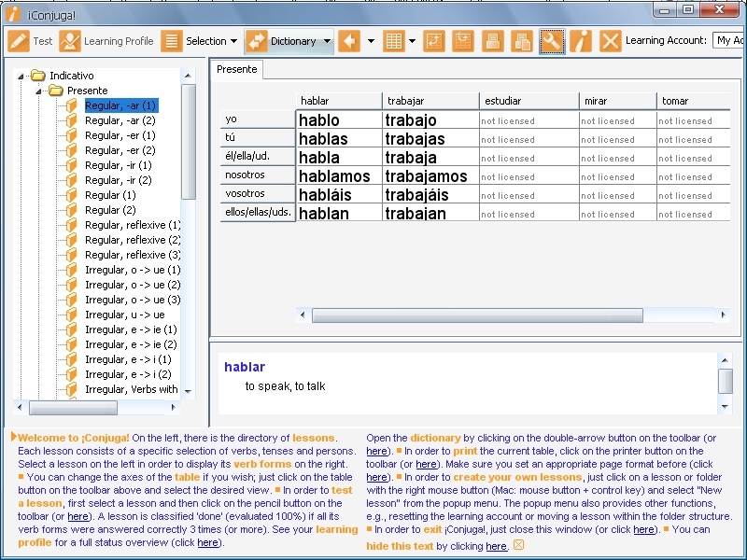Click the table scroll right arrow
The width and height of the screenshot is (747, 560).
click(723, 315)
